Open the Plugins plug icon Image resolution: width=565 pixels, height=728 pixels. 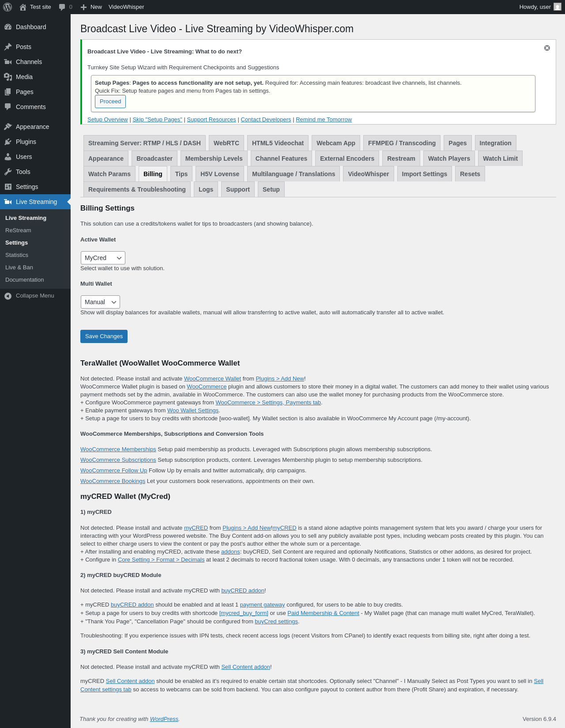[x=8, y=142]
